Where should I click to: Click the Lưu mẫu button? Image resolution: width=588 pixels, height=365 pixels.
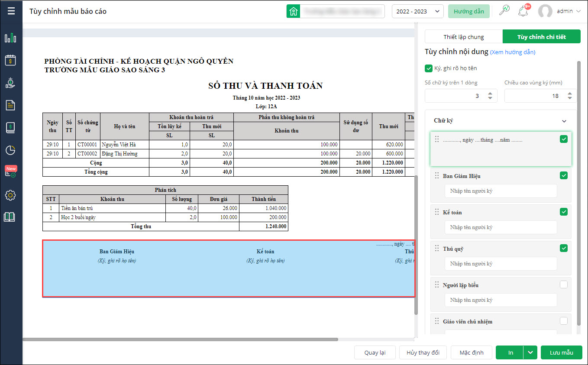coord(561,352)
